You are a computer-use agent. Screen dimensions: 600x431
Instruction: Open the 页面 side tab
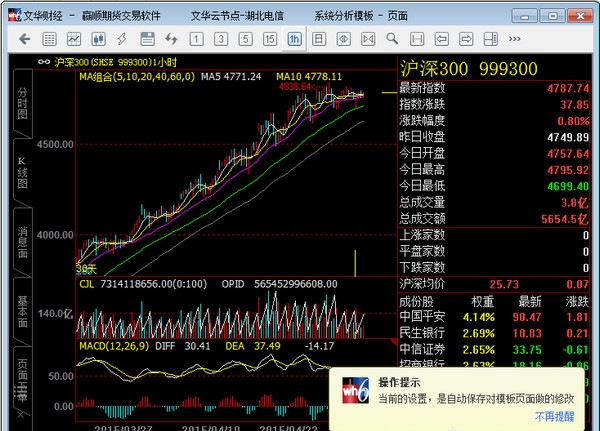click(x=23, y=380)
